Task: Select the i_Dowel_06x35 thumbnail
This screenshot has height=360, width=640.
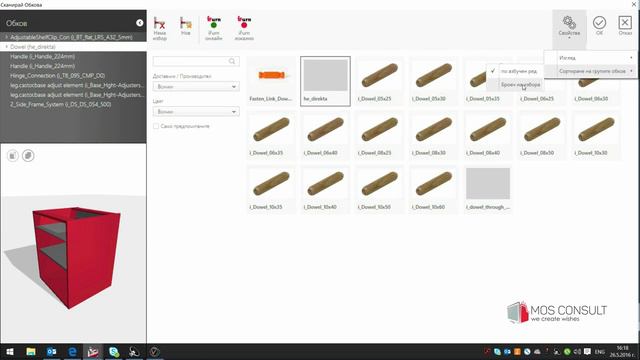Action: (271, 136)
